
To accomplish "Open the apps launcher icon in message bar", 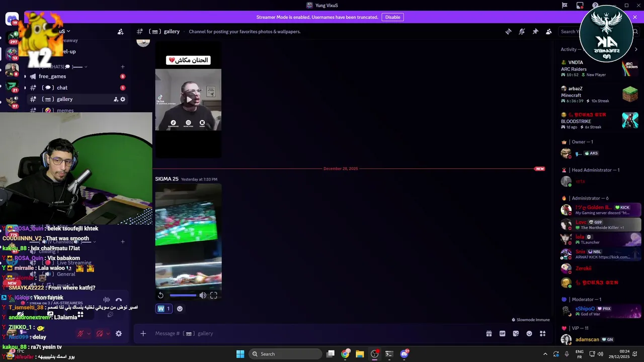I will coord(543,333).
